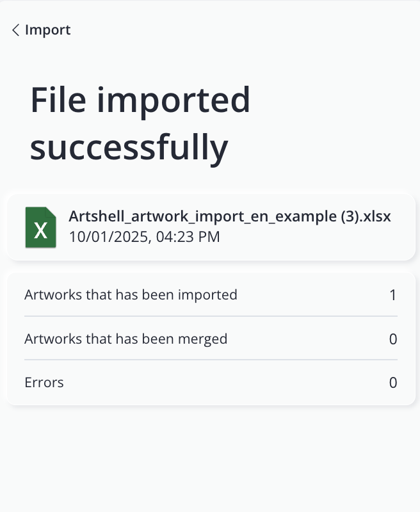Click the Errors count value
The width and height of the screenshot is (420, 512).
coord(393,383)
